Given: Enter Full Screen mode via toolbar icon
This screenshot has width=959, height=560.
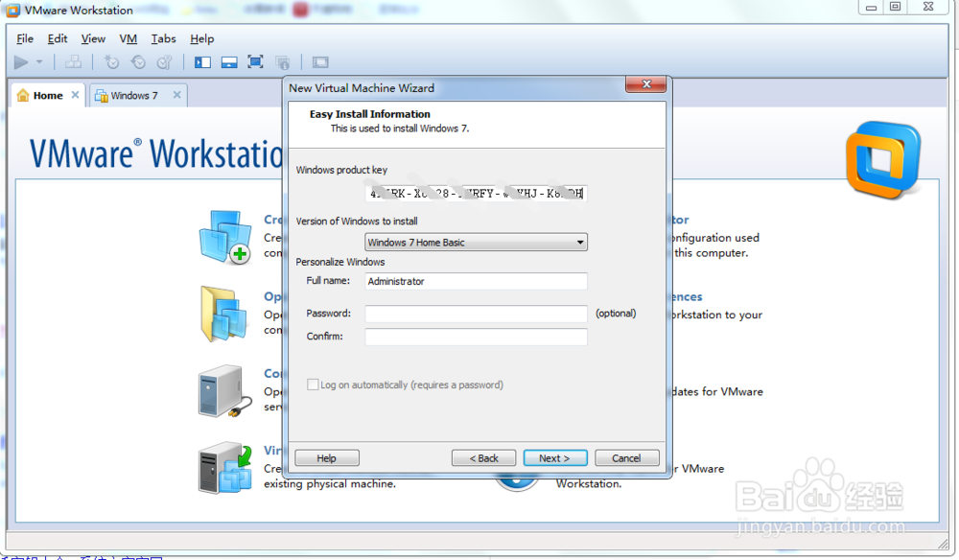Looking at the screenshot, I should pyautogui.click(x=255, y=61).
